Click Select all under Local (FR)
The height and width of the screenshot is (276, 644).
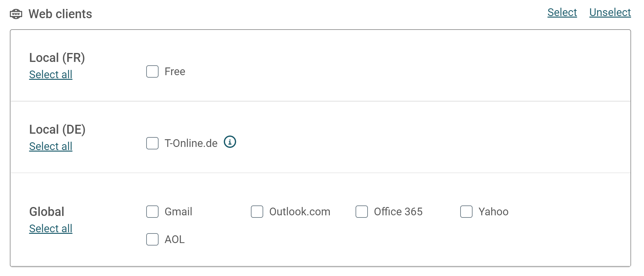[x=51, y=75]
